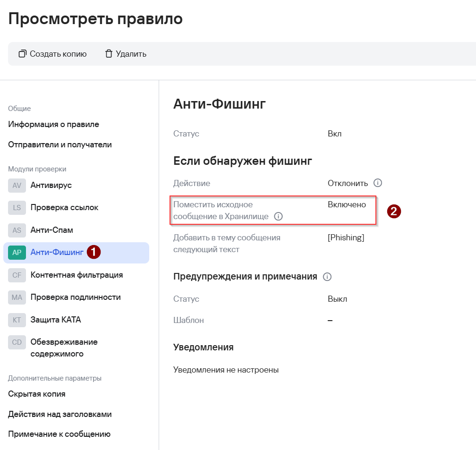Click the CF Контентная фильтрация badge
Image resolution: width=476 pixels, height=450 pixels.
(x=17, y=275)
